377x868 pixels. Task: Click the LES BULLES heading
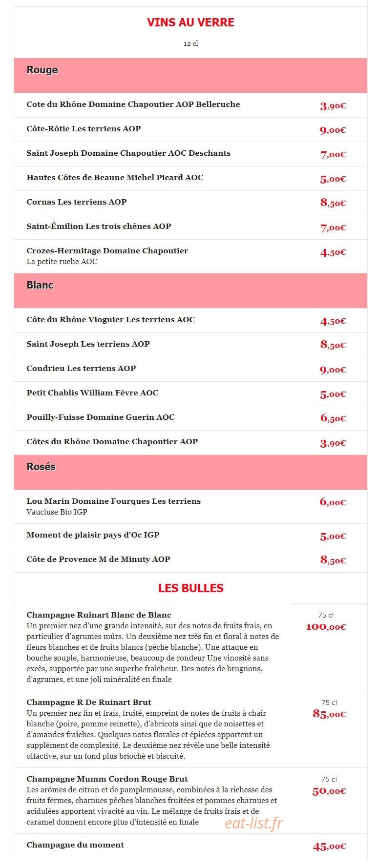[x=190, y=588]
